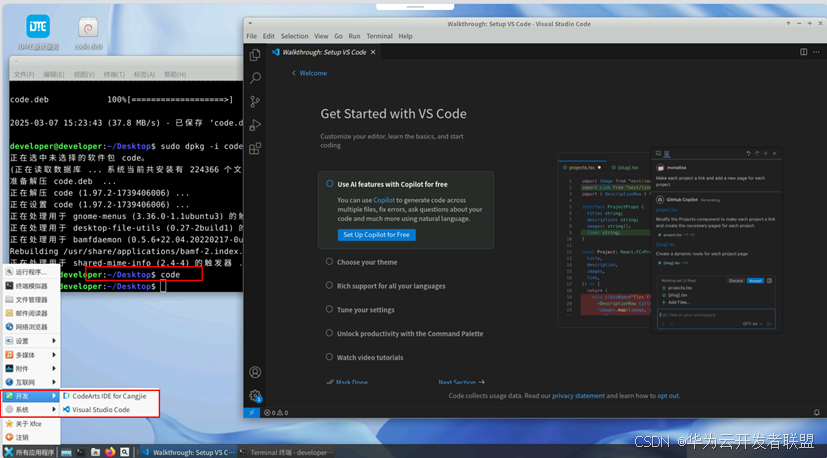Close the Walkthrough: Setup VS Code tab
The image size is (827, 458).
(x=373, y=52)
